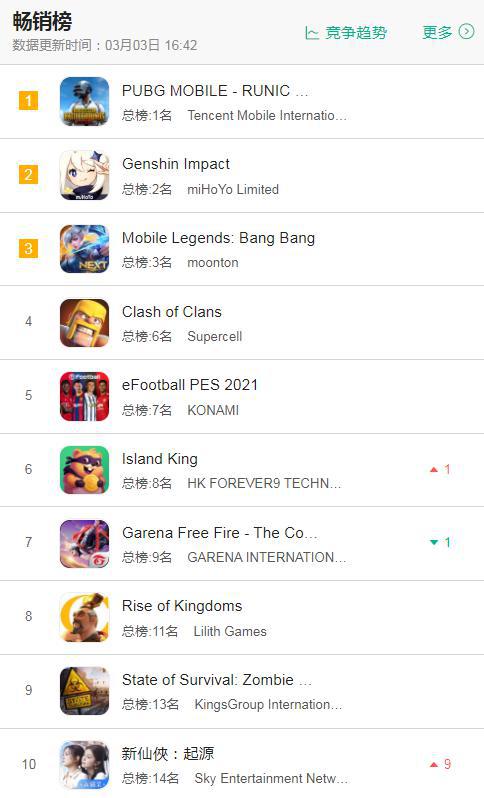
Task: Open the State of Survival icon
Action: 84,691
